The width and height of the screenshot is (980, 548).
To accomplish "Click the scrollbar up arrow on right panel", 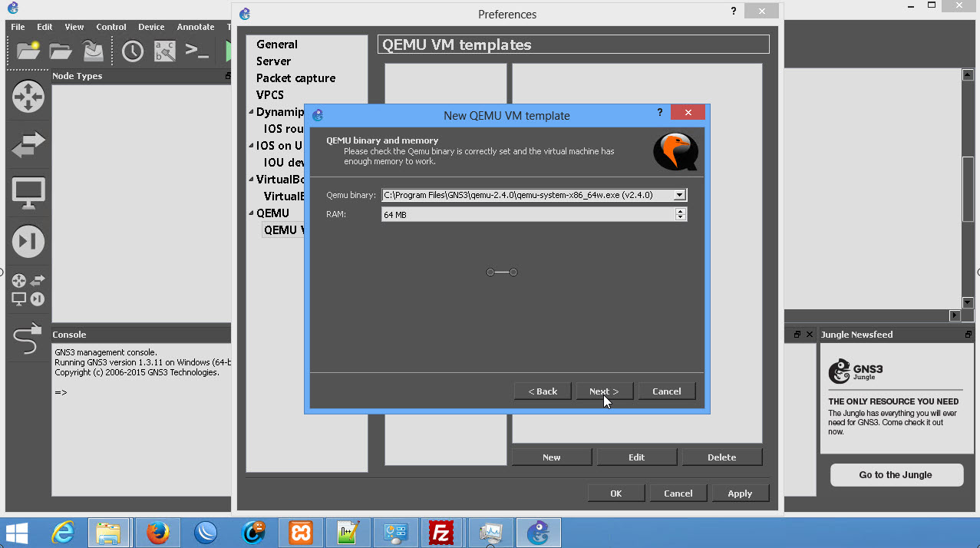I will click(968, 74).
